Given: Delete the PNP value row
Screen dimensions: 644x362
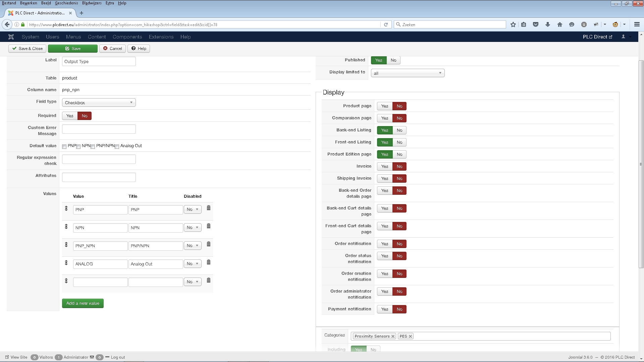Looking at the screenshot, I should click(208, 208).
